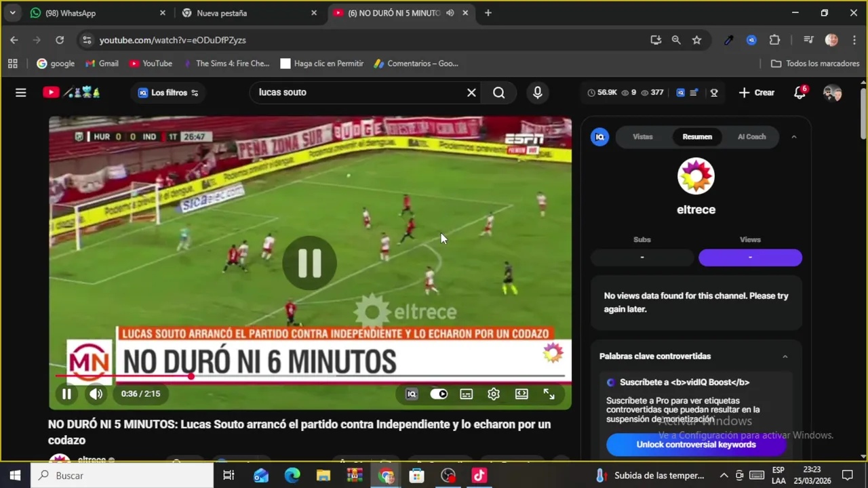Viewport: 868px width, 488px height.
Task: Seek on the red video progress bar
Action: click(x=310, y=376)
